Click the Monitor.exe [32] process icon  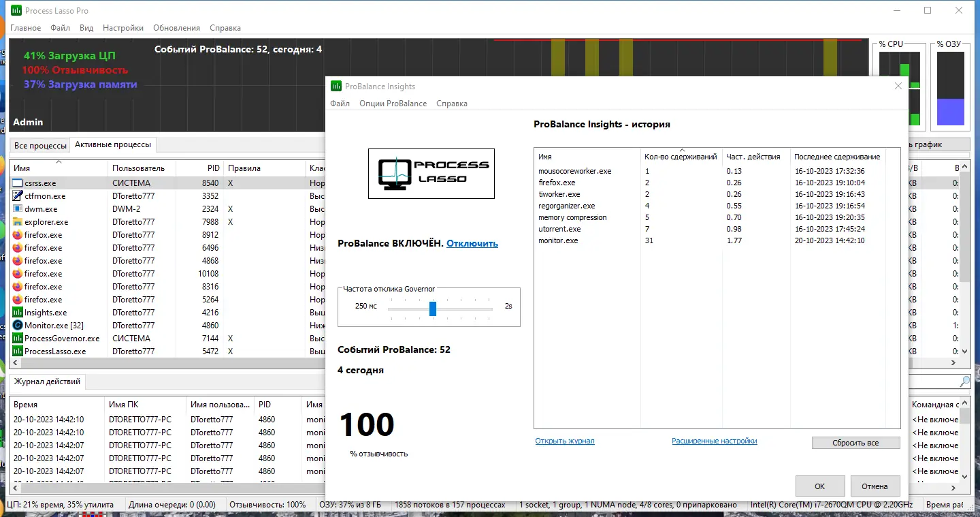coord(18,326)
